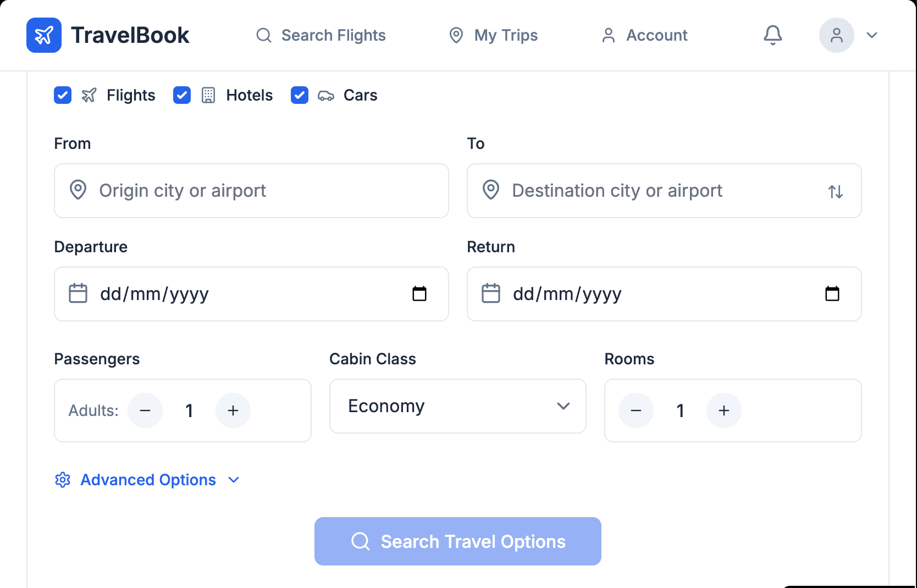Click the TravelBook airplane logo icon

tap(44, 35)
